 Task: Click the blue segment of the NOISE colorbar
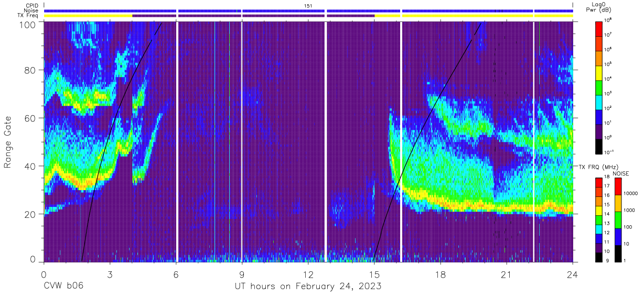[617, 236]
